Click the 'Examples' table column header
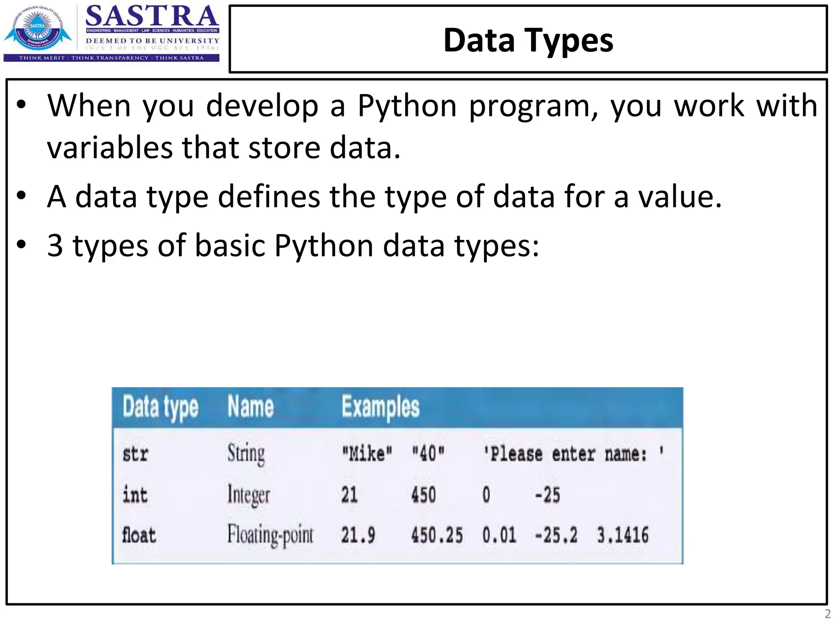This screenshot has width=840, height=630. [x=380, y=407]
